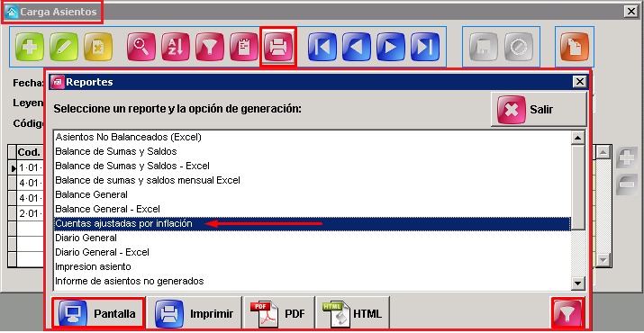Click the Cod. column header in grid

pyautogui.click(x=30, y=152)
